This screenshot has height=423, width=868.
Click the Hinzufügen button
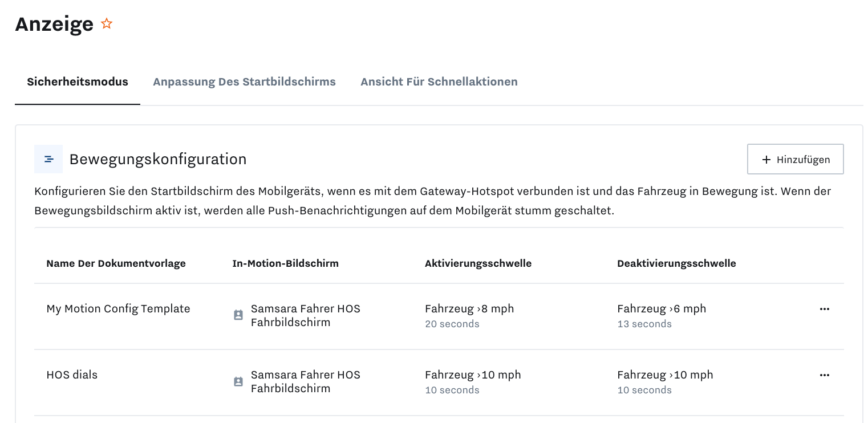(x=795, y=159)
